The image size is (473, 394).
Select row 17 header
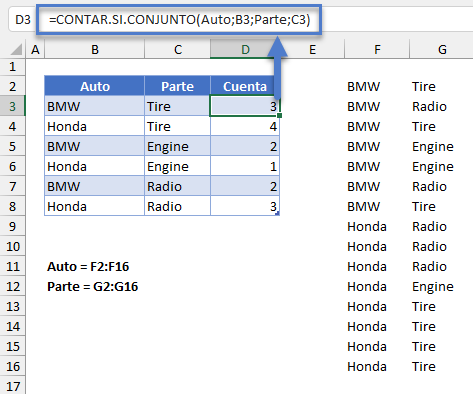tap(13, 386)
